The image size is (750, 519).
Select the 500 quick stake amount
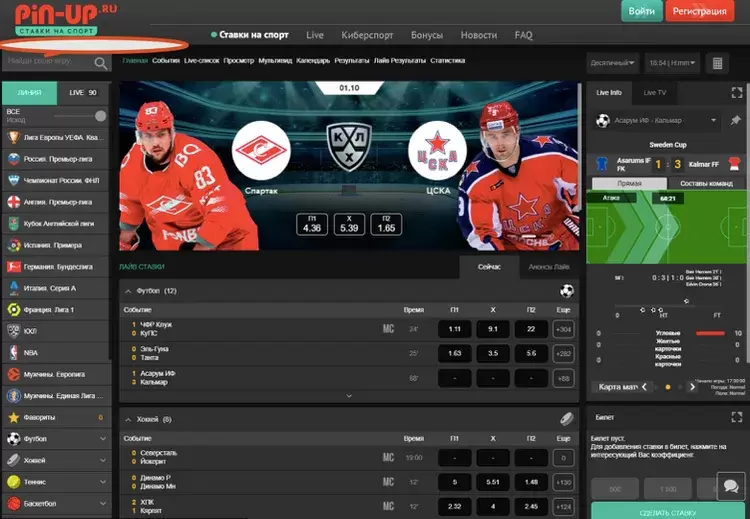[x=615, y=489]
